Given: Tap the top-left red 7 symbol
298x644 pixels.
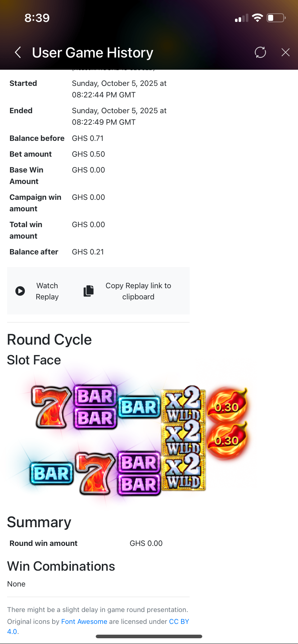Looking at the screenshot, I should 51,407.
